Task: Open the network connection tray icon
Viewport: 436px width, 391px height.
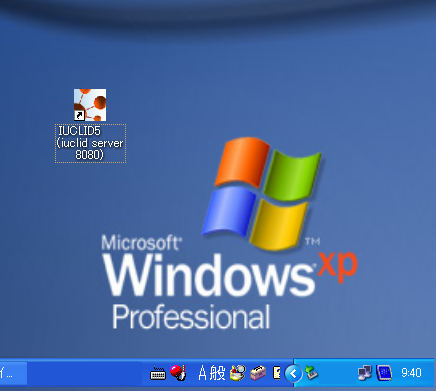Action: click(364, 373)
